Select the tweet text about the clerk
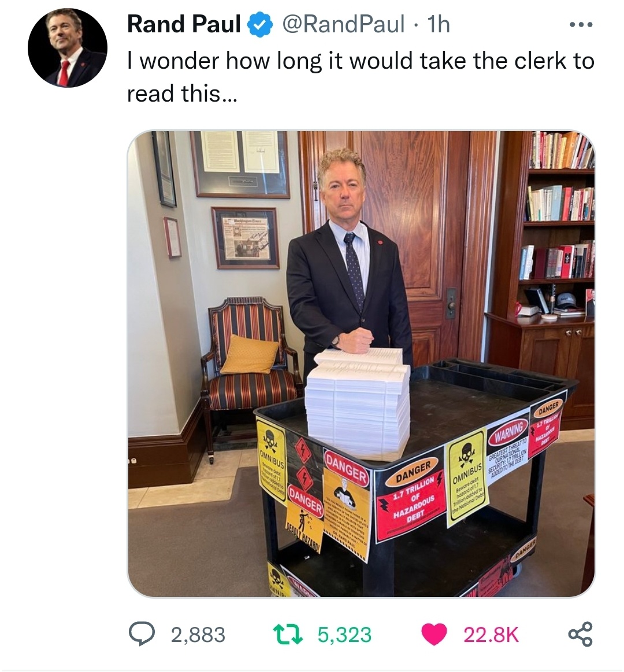Viewport: 624px width, 672px height. coord(361,77)
